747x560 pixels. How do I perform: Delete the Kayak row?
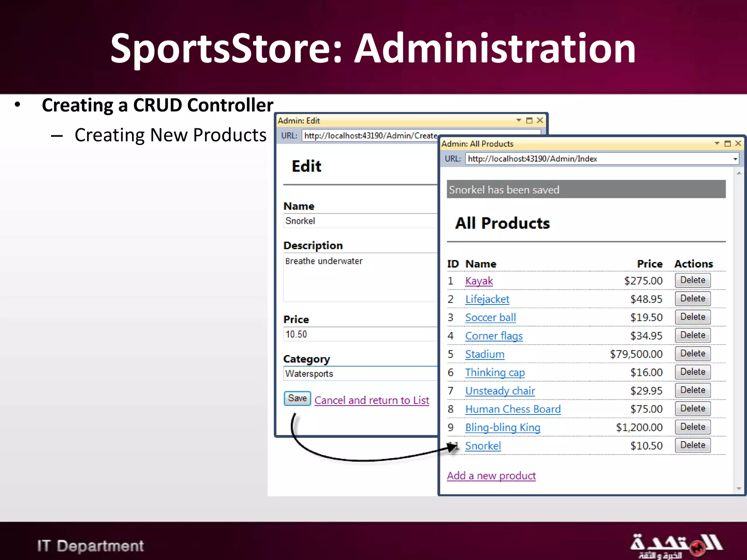pos(693,280)
